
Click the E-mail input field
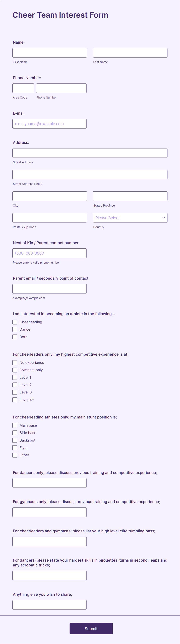coord(49,124)
